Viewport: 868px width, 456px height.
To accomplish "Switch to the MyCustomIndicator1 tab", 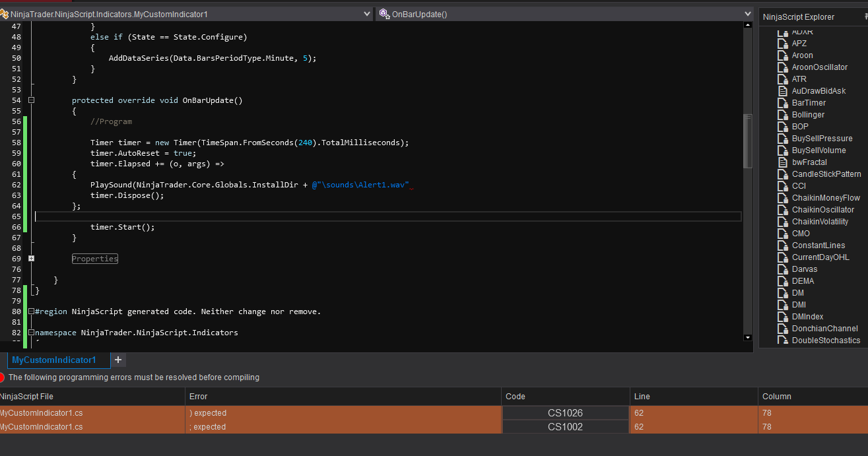I will (54, 360).
